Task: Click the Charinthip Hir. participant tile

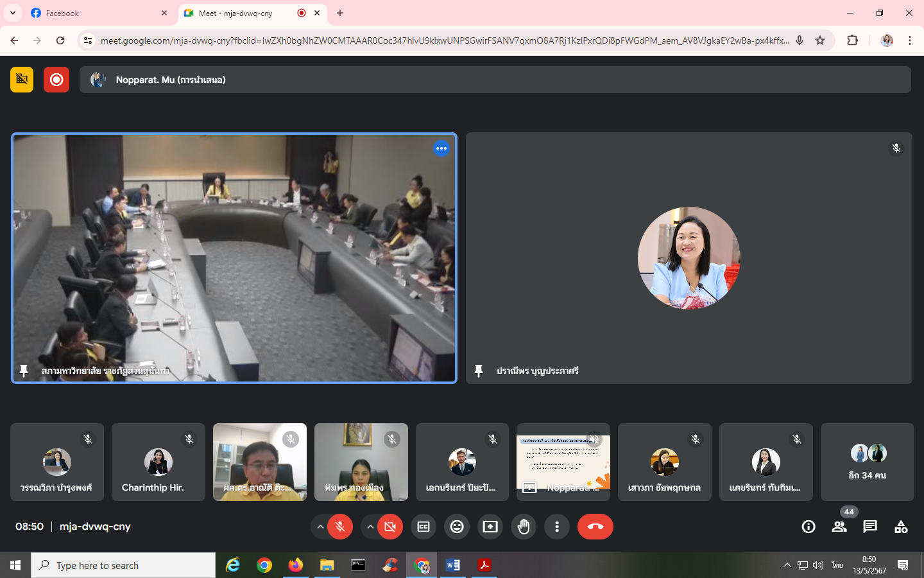Action: (x=158, y=462)
